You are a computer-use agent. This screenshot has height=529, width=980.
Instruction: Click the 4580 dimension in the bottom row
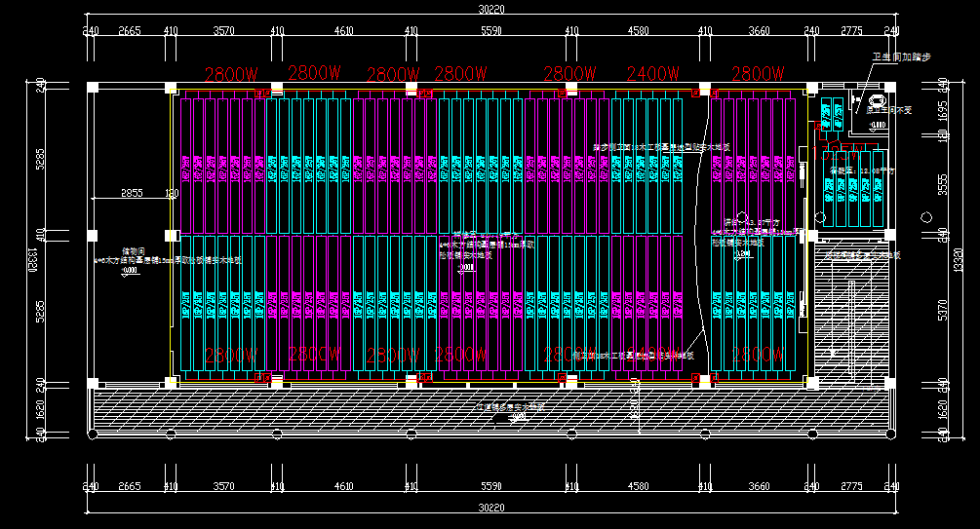pyautogui.click(x=638, y=485)
